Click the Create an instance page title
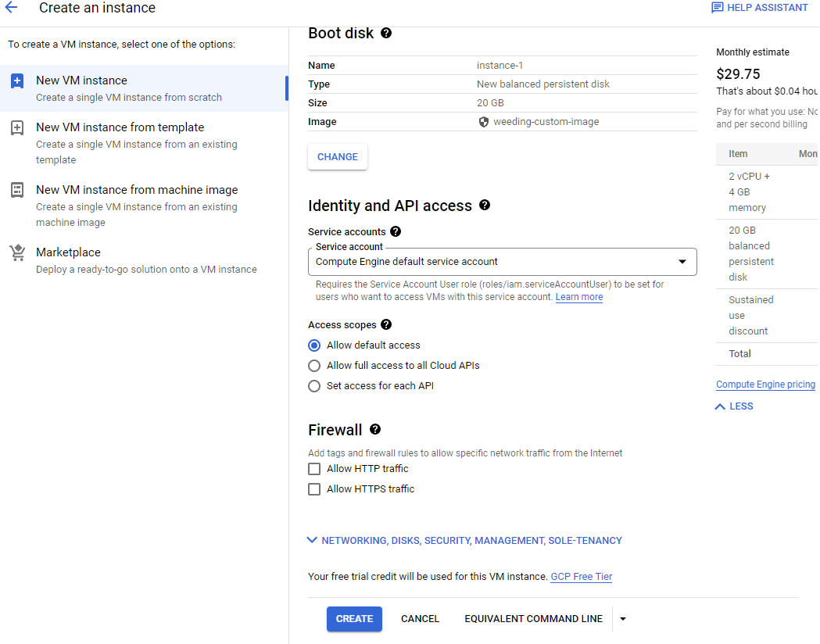Image resolution: width=820 pixels, height=644 pixels. tap(97, 8)
